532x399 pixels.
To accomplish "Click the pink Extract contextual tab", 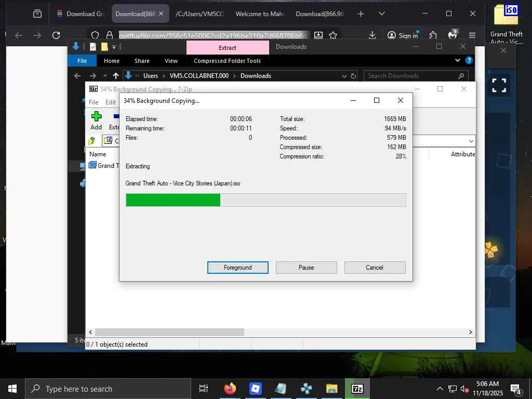I will coord(228,47).
